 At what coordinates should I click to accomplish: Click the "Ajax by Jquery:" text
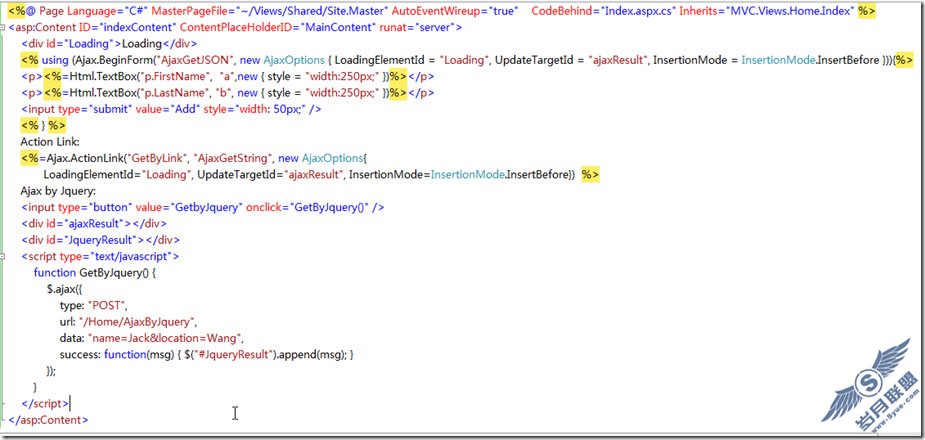[x=58, y=191]
